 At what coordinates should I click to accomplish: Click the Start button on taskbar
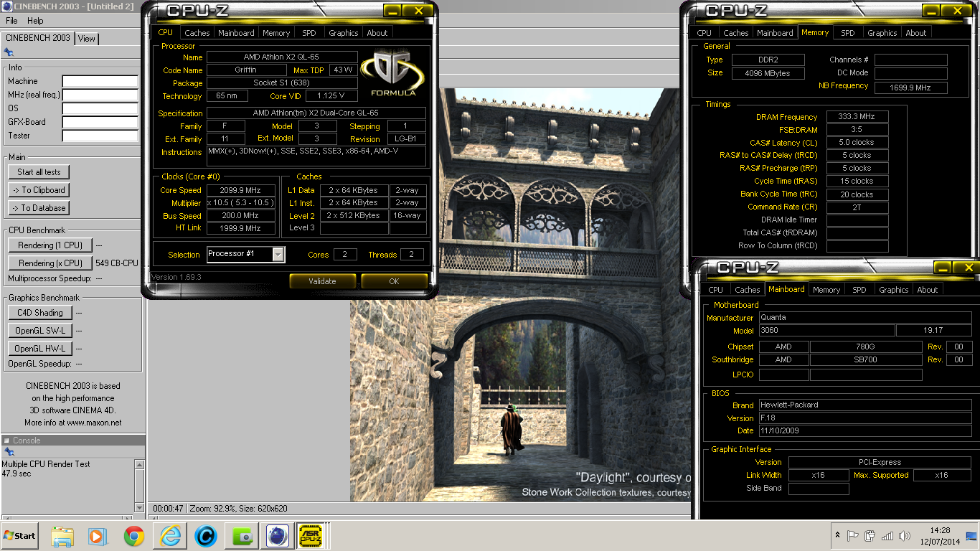(x=19, y=536)
